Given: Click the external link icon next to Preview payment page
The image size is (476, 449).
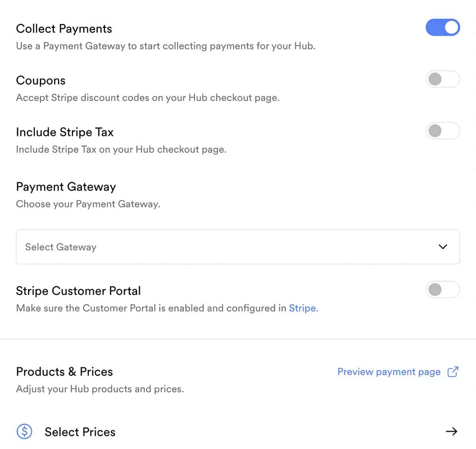Looking at the screenshot, I should click(453, 372).
